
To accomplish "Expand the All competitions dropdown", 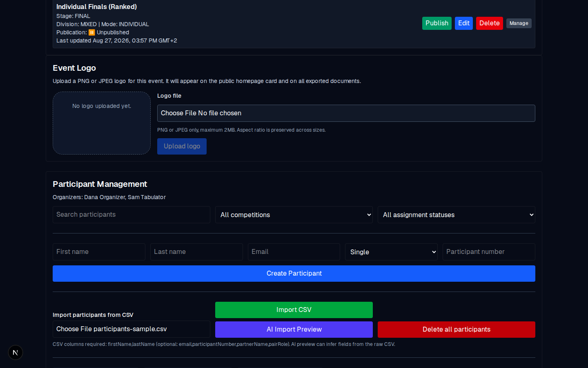I will 294,215.
